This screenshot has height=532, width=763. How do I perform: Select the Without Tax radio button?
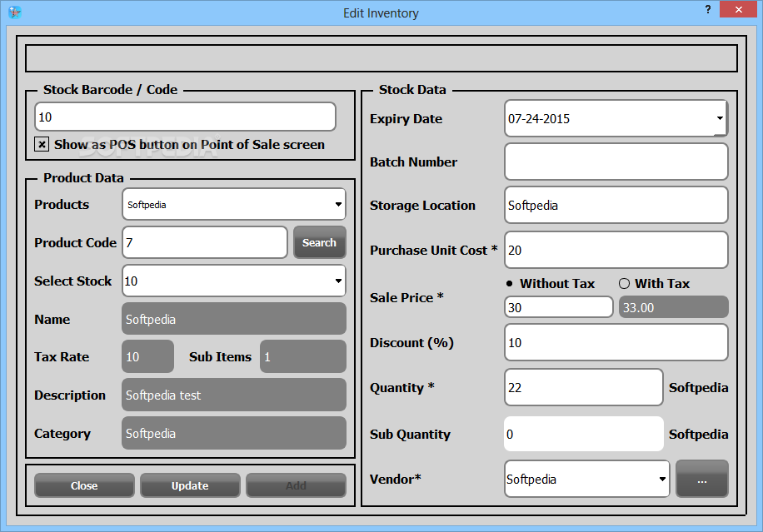[x=510, y=284]
